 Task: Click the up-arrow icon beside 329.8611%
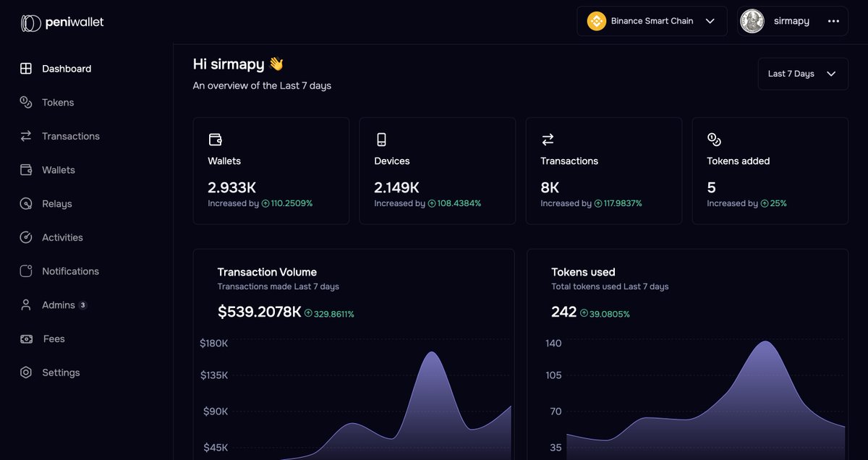click(x=308, y=314)
